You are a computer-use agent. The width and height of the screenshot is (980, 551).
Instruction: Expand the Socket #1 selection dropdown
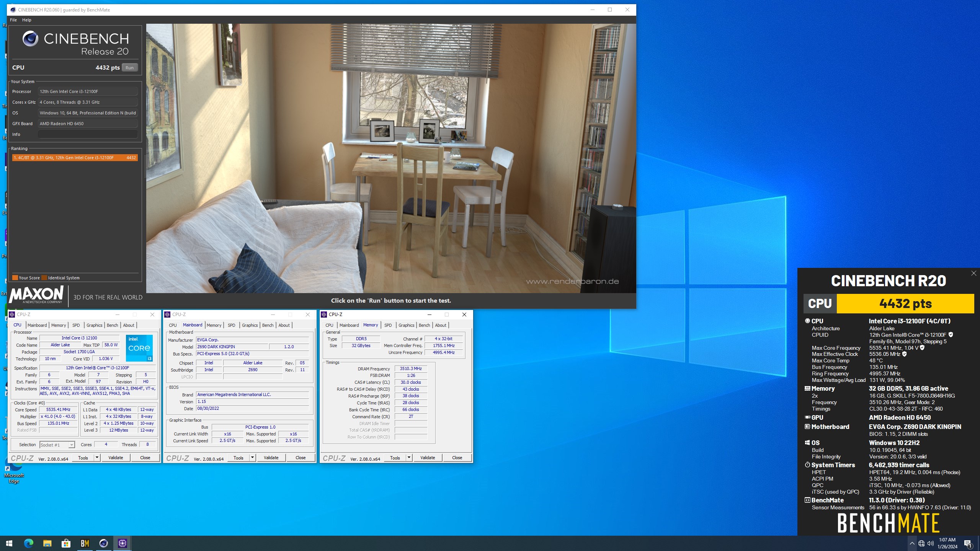coord(71,445)
